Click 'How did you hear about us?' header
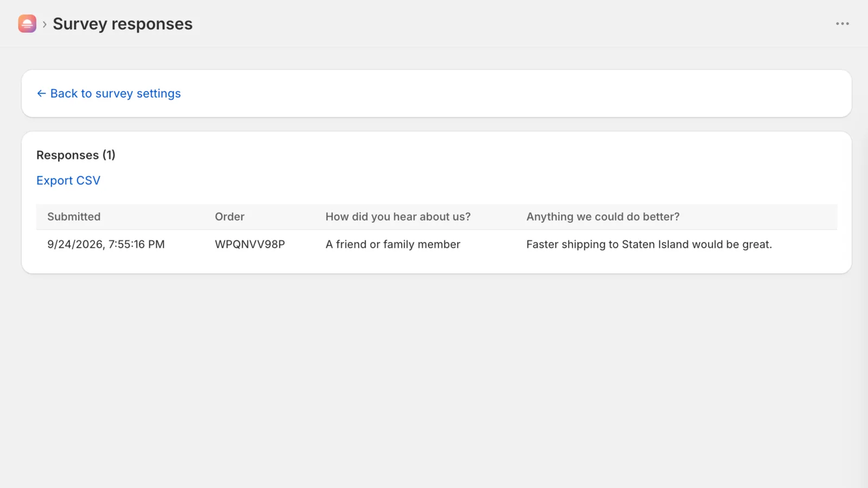868x488 pixels. 398,217
